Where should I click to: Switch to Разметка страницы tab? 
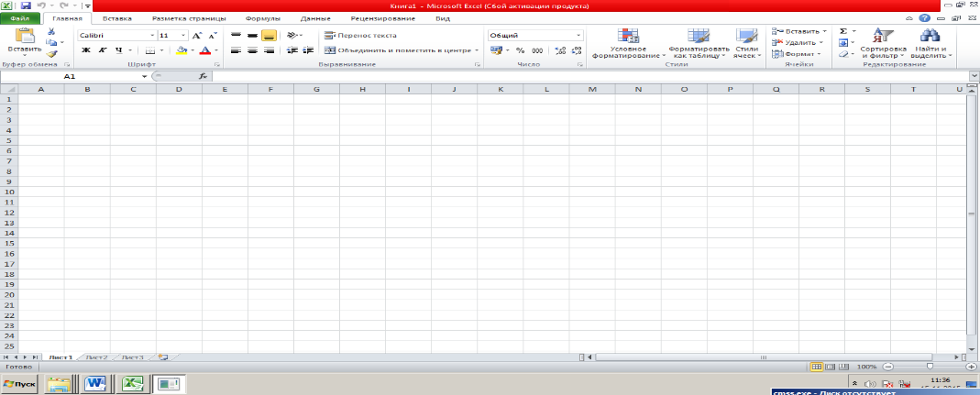(190, 18)
